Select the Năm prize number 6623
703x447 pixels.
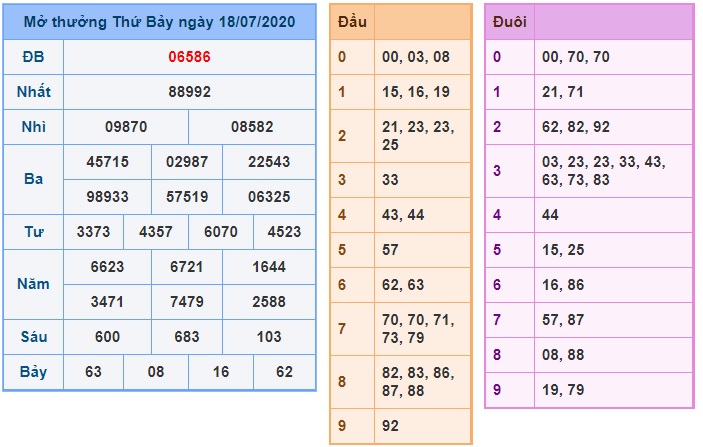[x=108, y=267]
